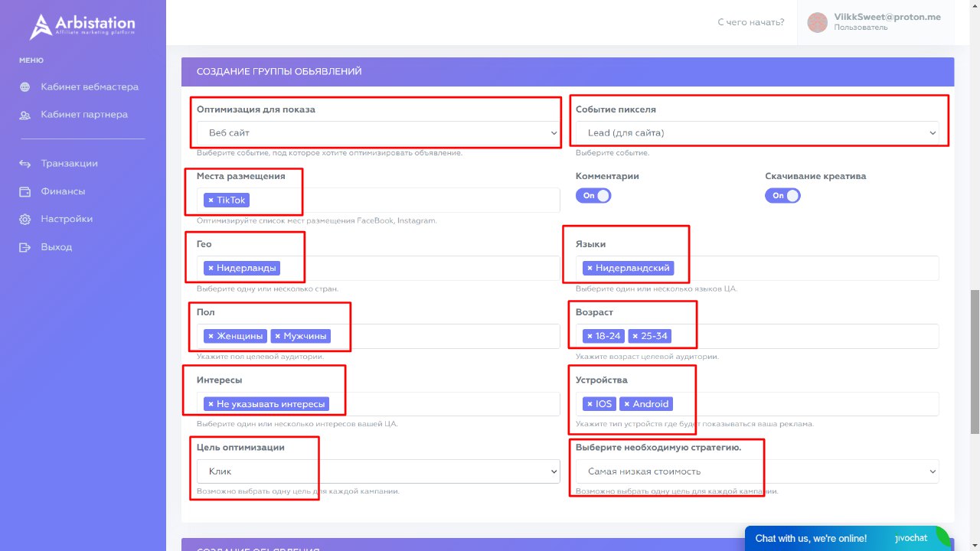Image resolution: width=980 pixels, height=551 pixels.
Task: Open the Финансы menu item
Action: (63, 191)
